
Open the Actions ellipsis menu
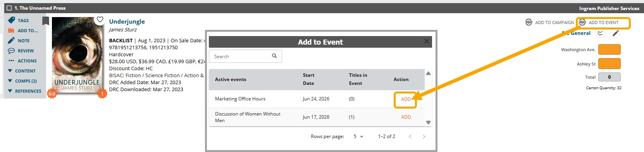click(11, 60)
